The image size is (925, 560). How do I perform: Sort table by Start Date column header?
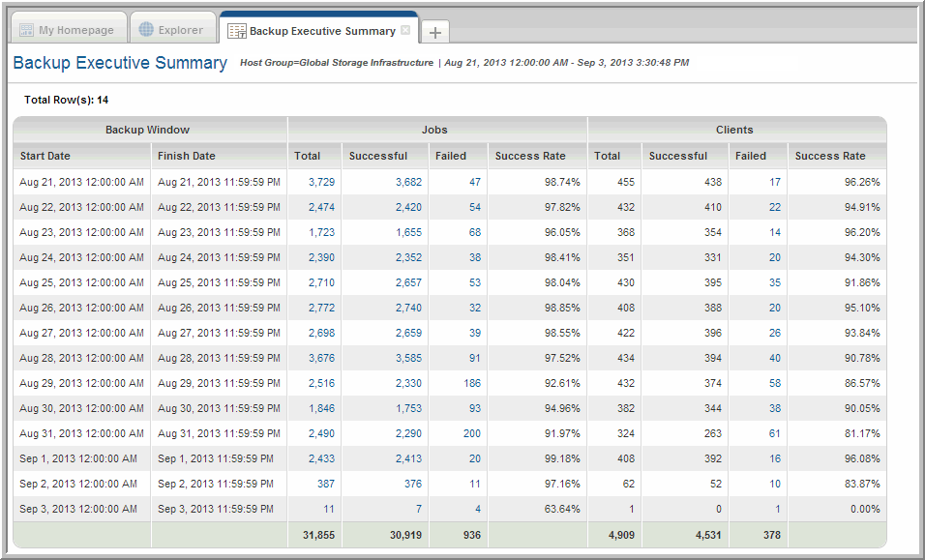tap(45, 156)
